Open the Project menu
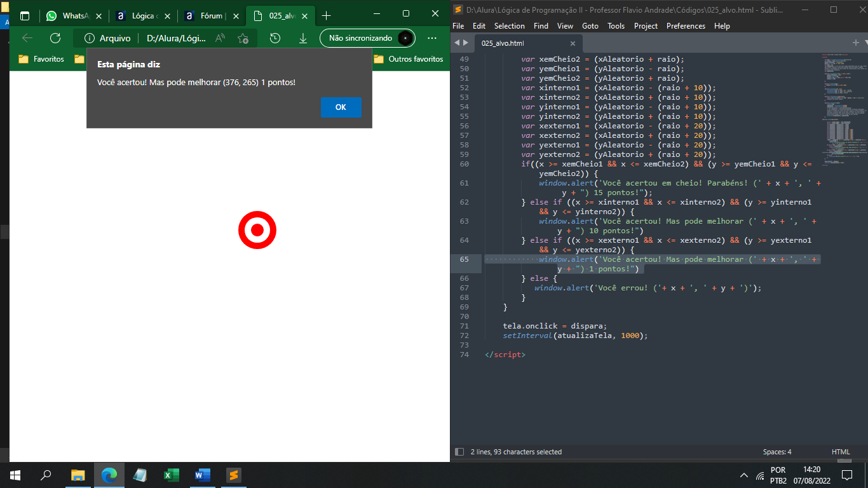The width and height of the screenshot is (868, 488). coord(646,26)
